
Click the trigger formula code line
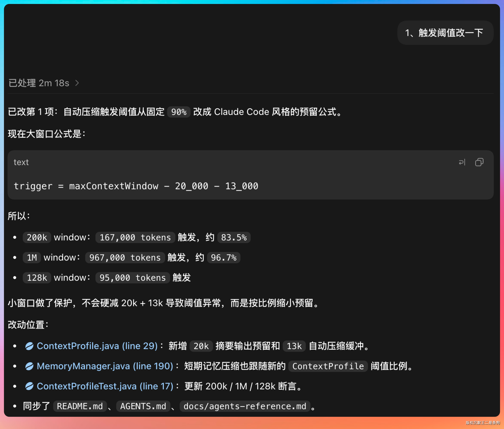click(x=136, y=186)
